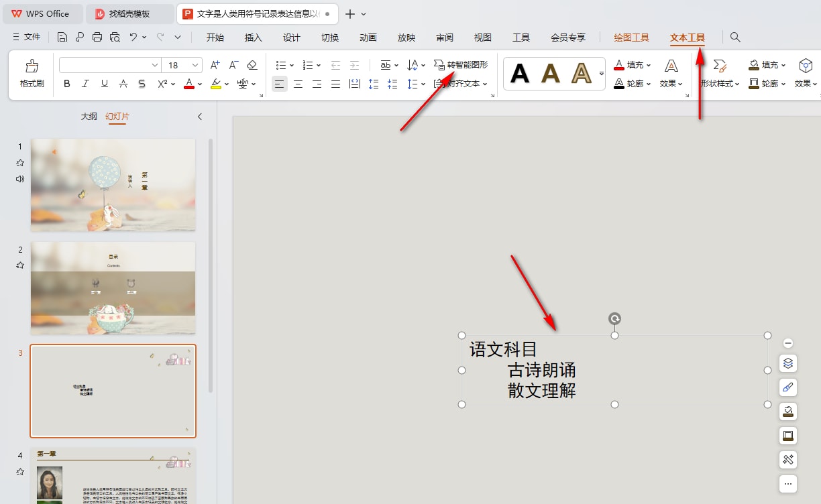Switch to the 设计 ribbon tab
The image size is (821, 504).
[x=292, y=38]
